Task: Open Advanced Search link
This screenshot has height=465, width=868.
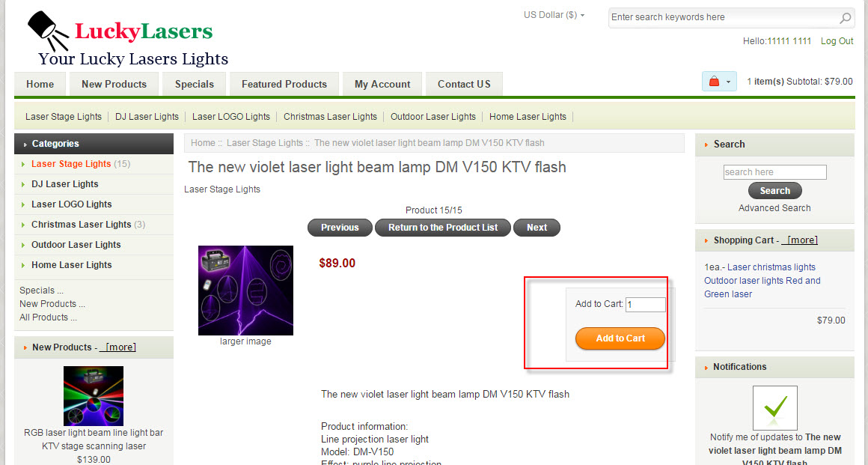Action: coord(774,208)
